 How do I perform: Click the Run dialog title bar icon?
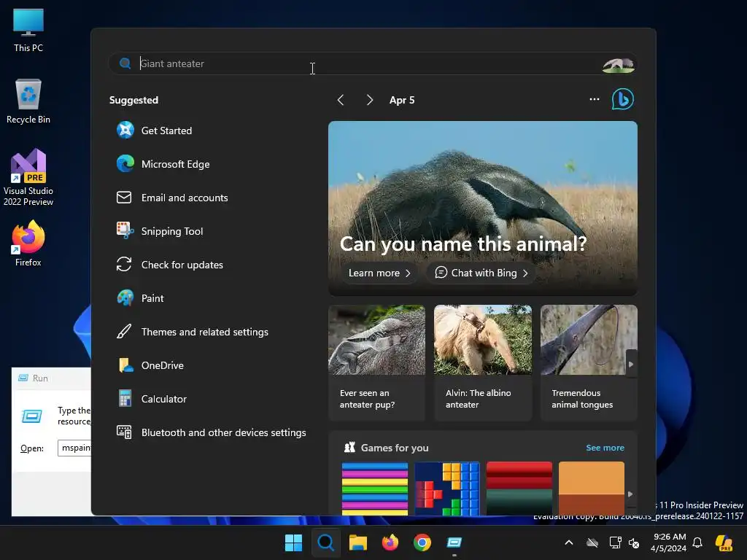[23, 378]
